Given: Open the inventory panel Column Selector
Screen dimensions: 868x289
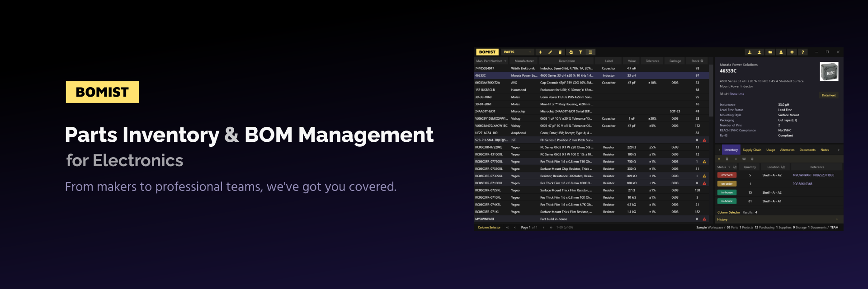Looking at the screenshot, I should point(729,212).
